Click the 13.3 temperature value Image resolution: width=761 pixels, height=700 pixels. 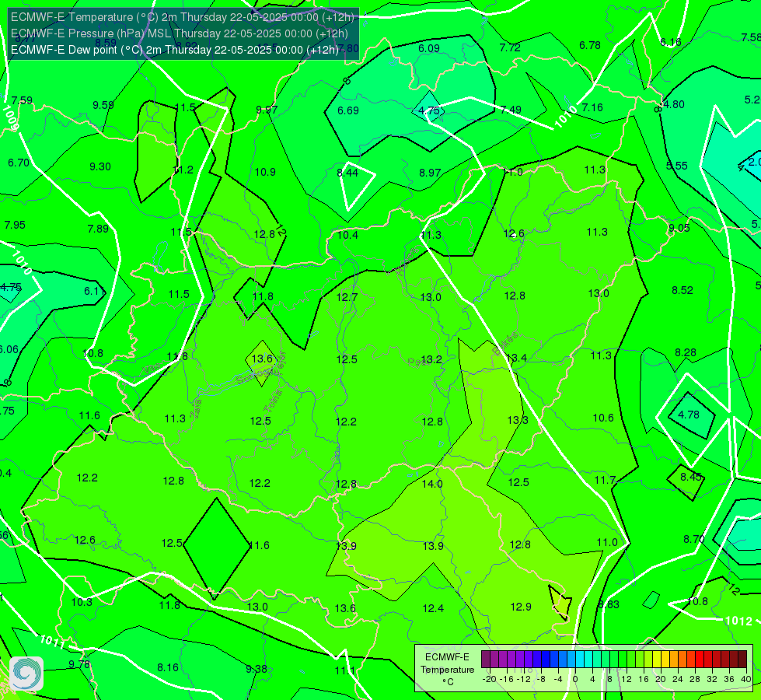coord(518,420)
